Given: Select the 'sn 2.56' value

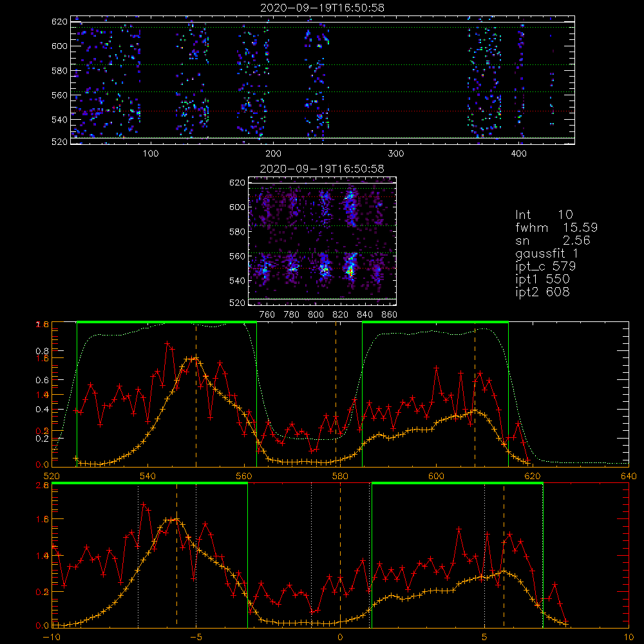Looking at the screenshot, I should [x=553, y=240].
